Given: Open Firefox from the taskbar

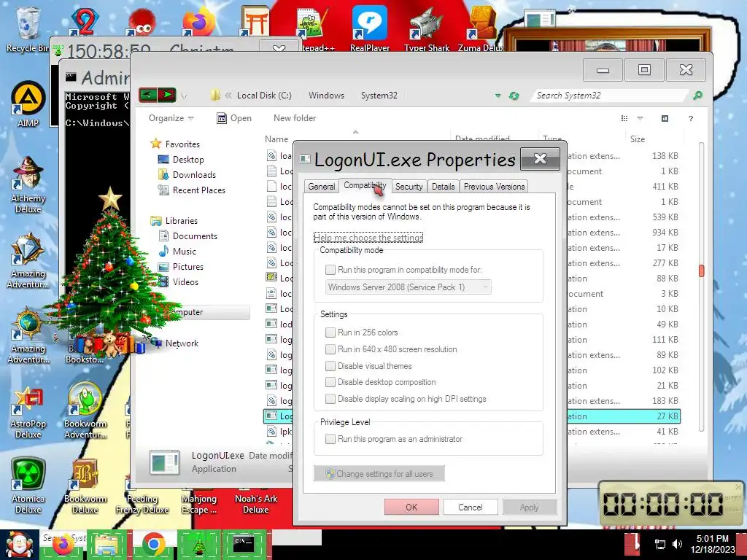Looking at the screenshot, I should (x=62, y=545).
